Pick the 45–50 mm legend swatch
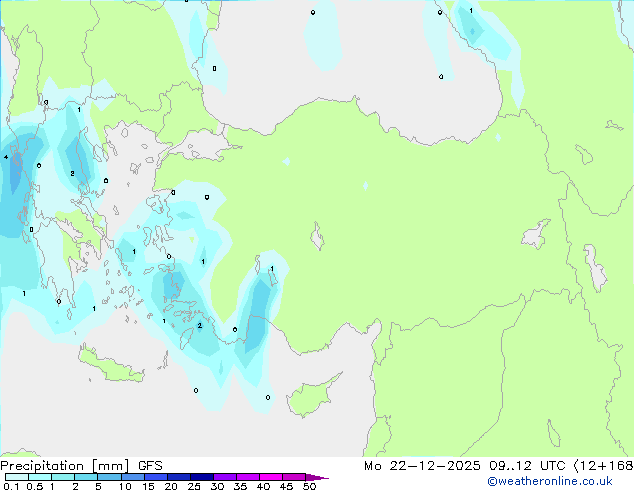 [294, 477]
